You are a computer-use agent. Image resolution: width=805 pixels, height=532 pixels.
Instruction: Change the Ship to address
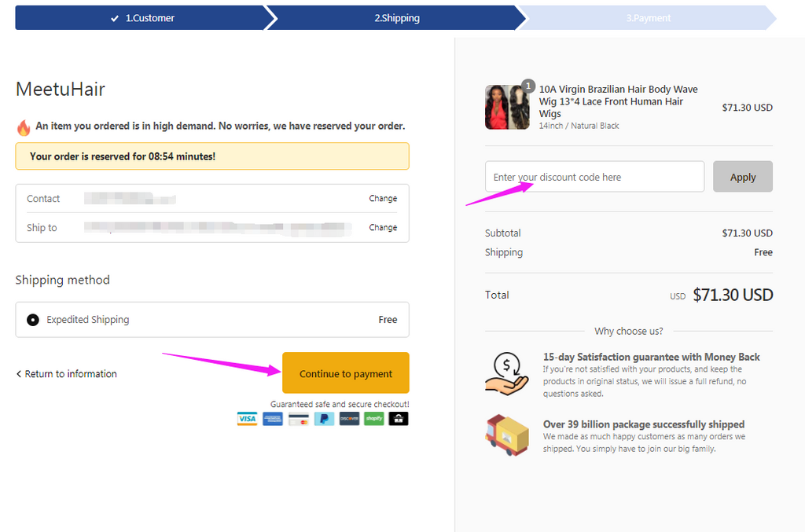383,228
